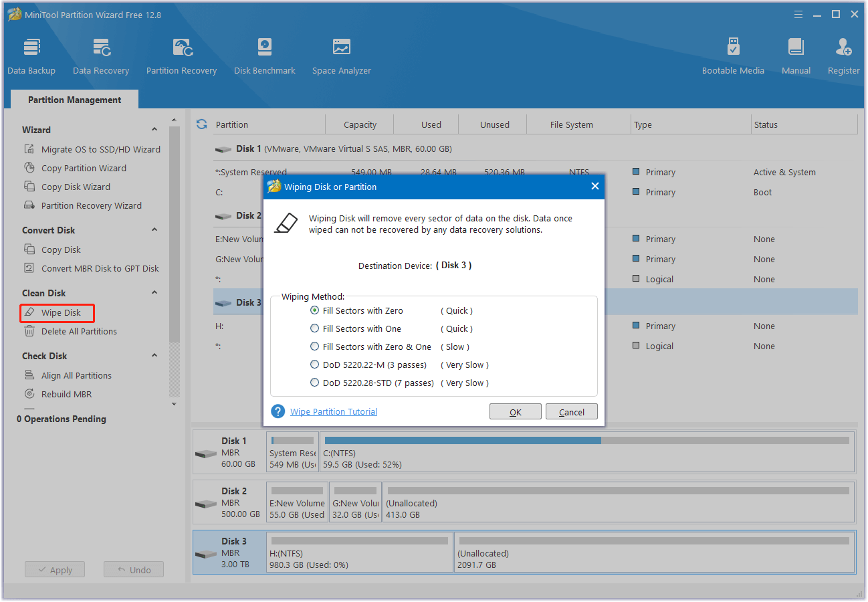
Task: Click the Apply button
Action: coord(54,570)
